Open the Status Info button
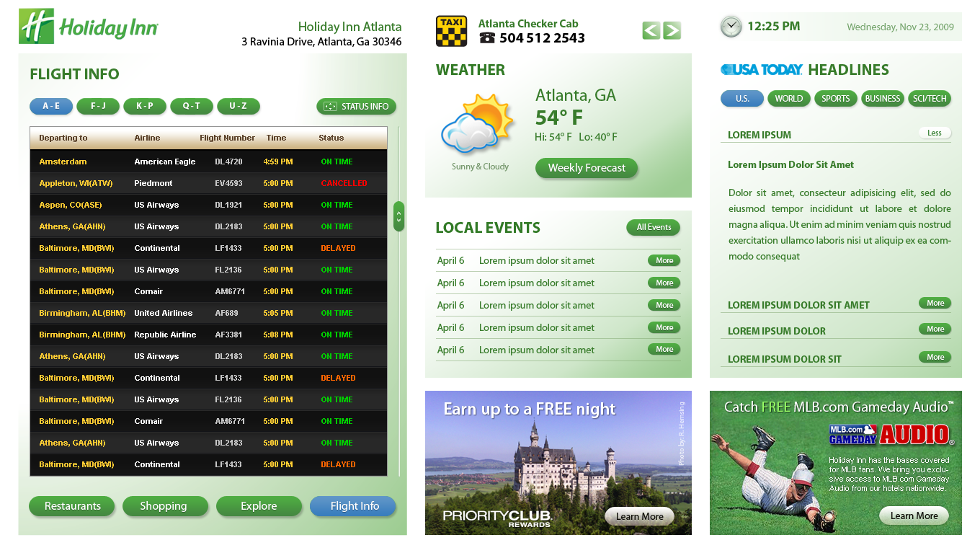980x553 pixels. [356, 106]
